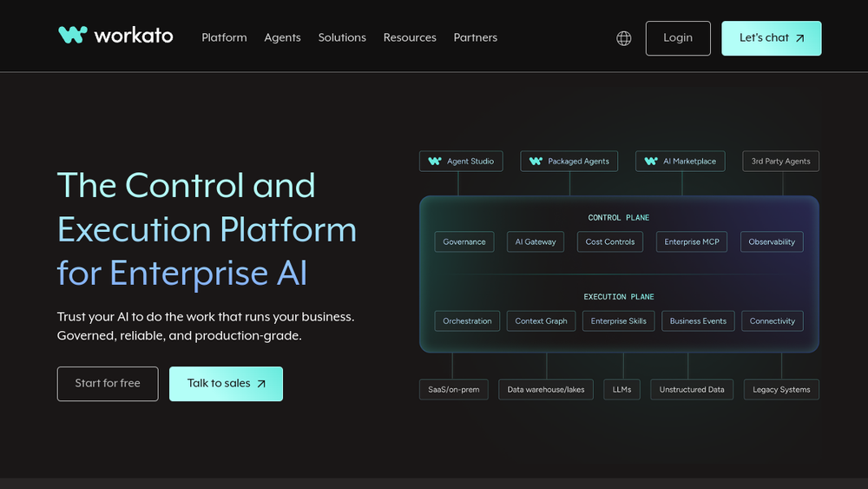868x489 pixels.
Task: Click the Enterprise Skills label
Action: pyautogui.click(x=618, y=321)
